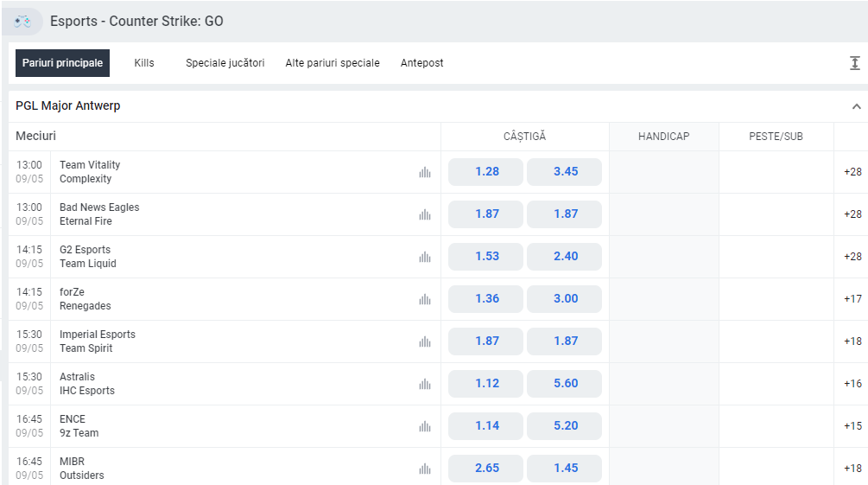Switch to the Kills tab
The height and width of the screenshot is (485, 868).
pyautogui.click(x=144, y=63)
